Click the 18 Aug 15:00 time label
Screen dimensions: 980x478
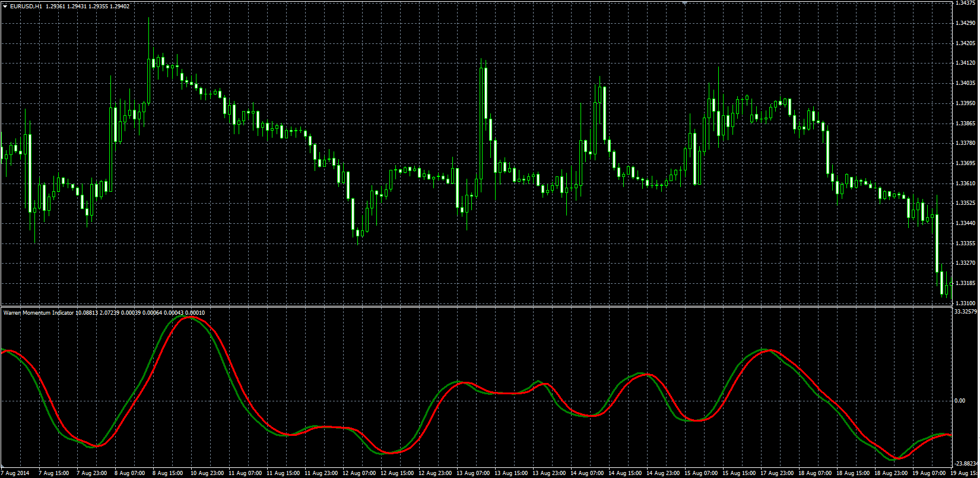(853, 474)
